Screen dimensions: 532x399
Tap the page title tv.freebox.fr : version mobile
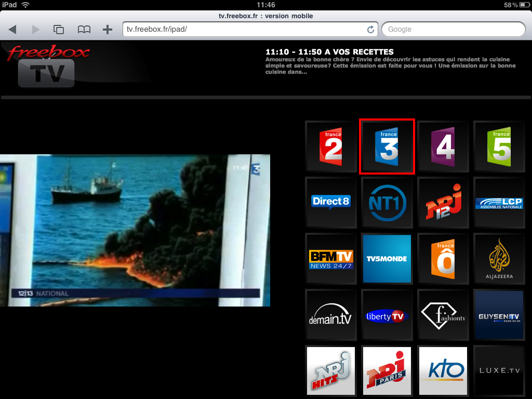point(265,16)
